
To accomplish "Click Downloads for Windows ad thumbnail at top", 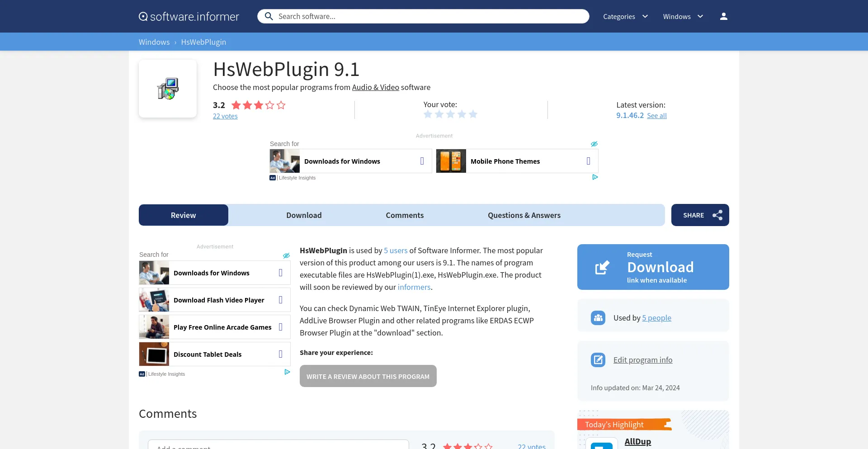I will pyautogui.click(x=285, y=161).
